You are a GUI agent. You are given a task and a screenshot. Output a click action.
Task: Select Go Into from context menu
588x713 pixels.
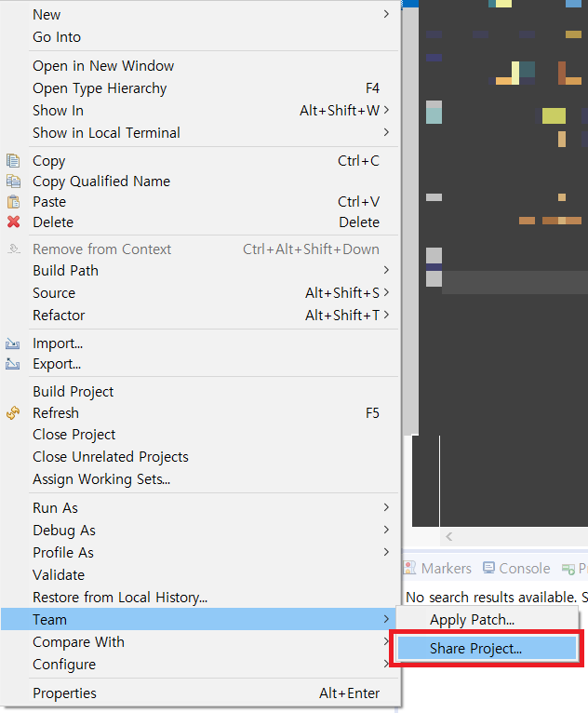click(x=200, y=37)
